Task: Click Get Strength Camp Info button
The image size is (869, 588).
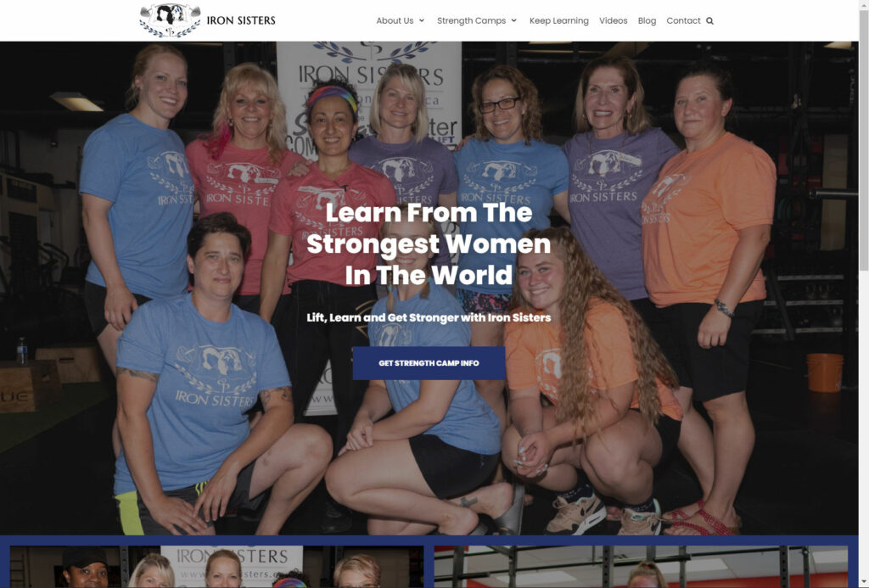Action: coord(429,363)
